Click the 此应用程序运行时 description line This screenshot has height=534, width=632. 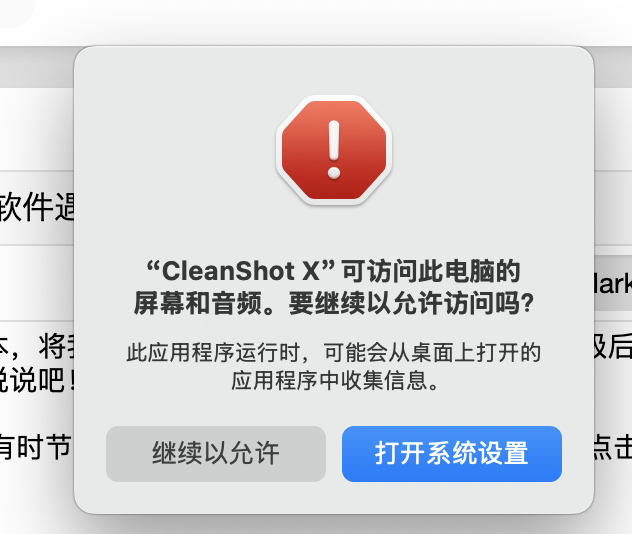333,353
